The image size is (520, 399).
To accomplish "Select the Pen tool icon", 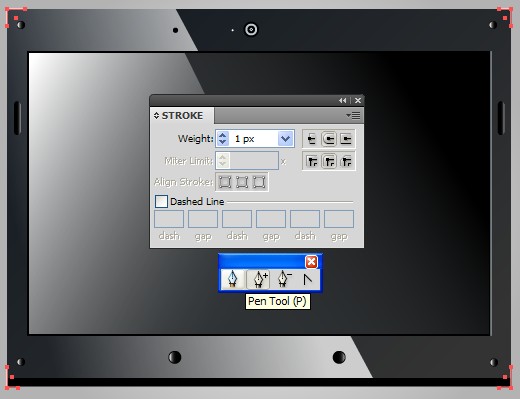I will (233, 279).
